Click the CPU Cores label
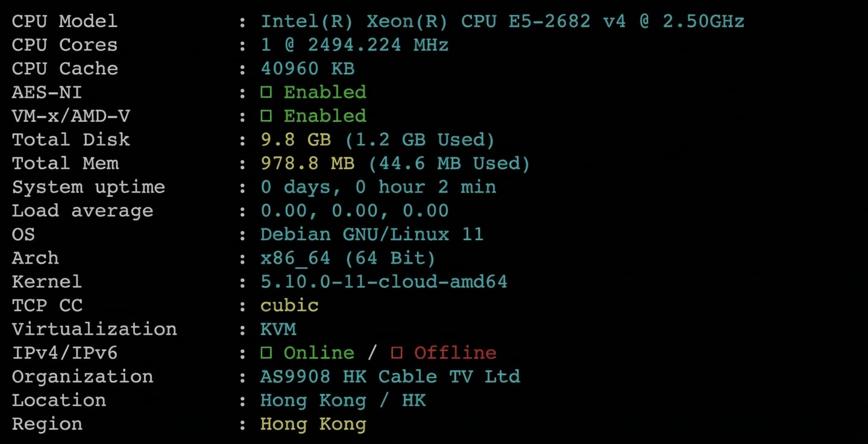The width and height of the screenshot is (868, 444). point(64,45)
